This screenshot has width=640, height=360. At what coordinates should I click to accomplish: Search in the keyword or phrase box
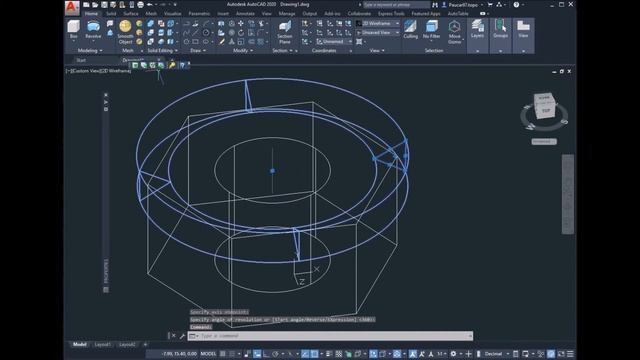click(396, 4)
